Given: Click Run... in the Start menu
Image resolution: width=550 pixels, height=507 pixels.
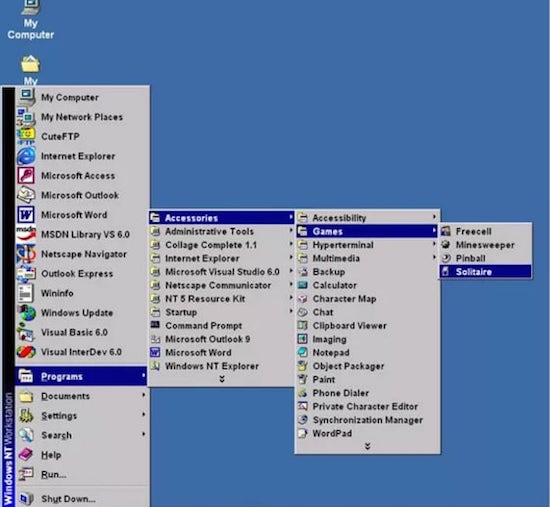Looking at the screenshot, I should tap(81, 474).
